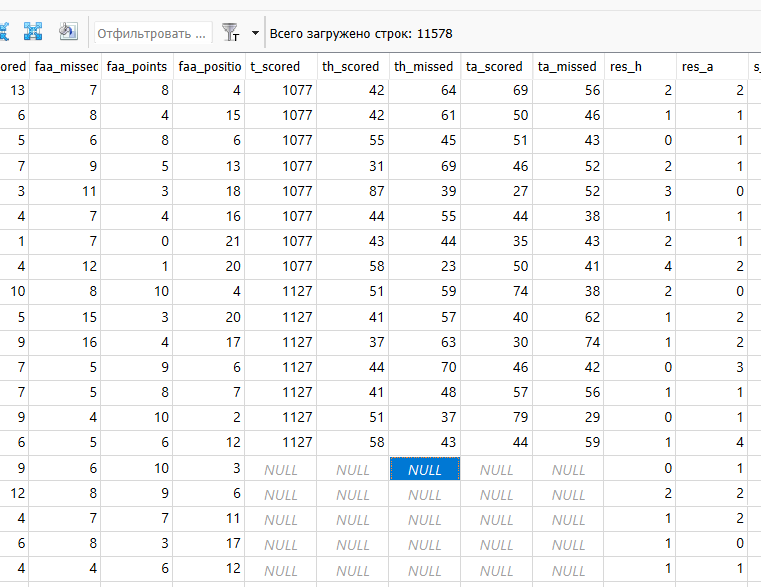Select the th_scored column header
The image size is (761, 587).
pos(353,66)
